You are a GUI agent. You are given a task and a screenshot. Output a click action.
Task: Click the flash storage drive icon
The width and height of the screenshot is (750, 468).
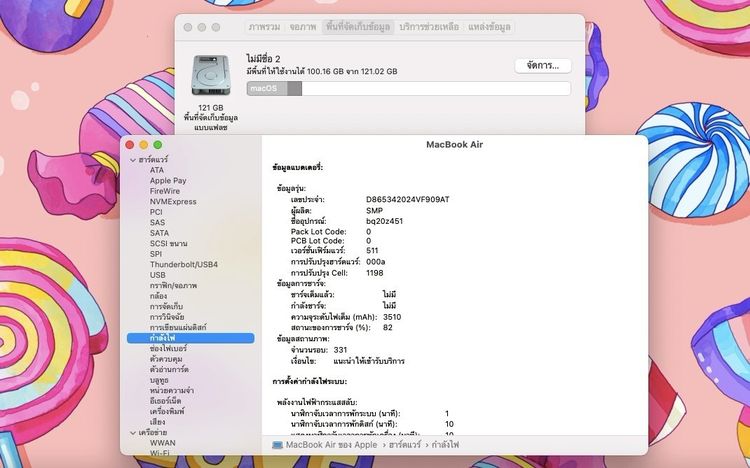tap(210, 76)
